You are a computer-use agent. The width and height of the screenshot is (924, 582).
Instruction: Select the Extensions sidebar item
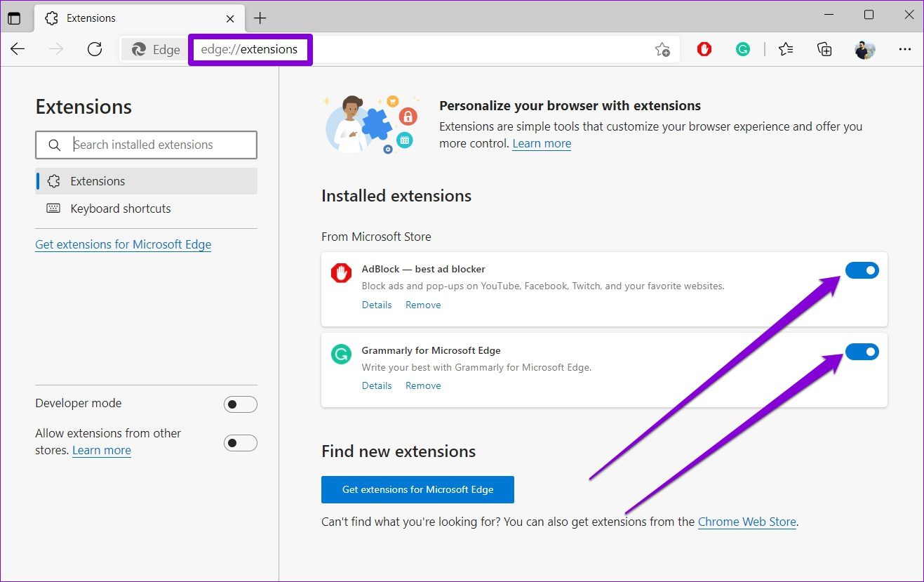tap(146, 181)
